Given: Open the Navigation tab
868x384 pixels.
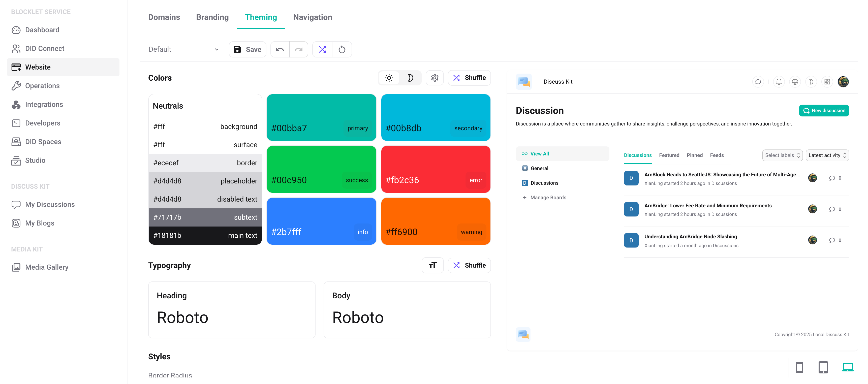Looking at the screenshot, I should pyautogui.click(x=312, y=17).
